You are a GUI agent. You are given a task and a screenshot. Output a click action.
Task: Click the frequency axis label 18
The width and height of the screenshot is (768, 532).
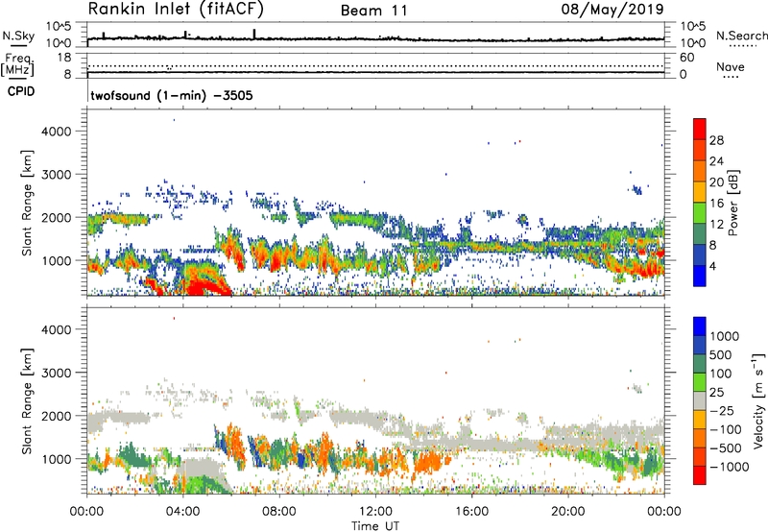[x=64, y=58]
